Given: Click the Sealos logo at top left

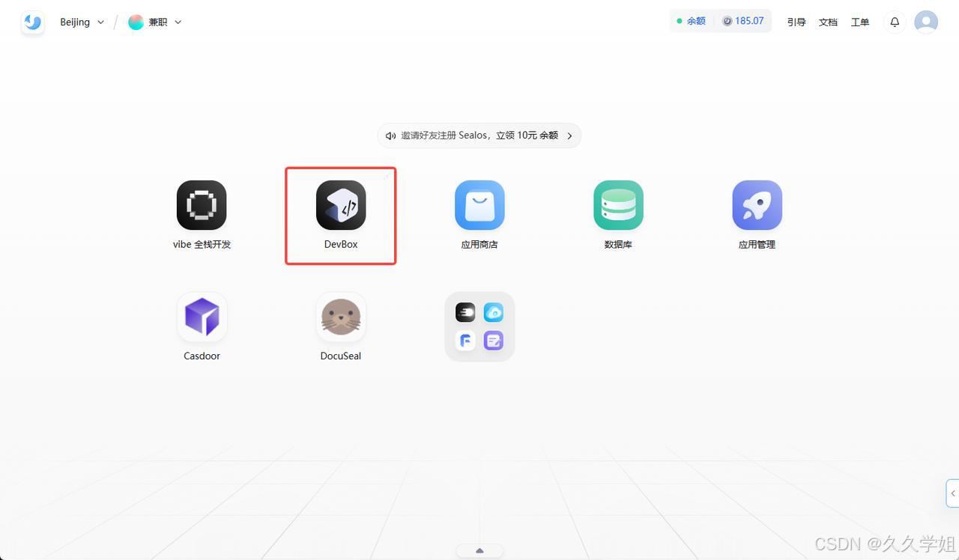Looking at the screenshot, I should 32,22.
